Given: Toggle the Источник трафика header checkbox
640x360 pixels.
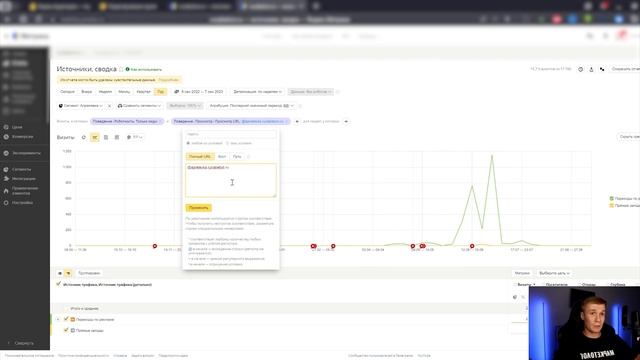Looking at the screenshot, I should tap(58, 284).
